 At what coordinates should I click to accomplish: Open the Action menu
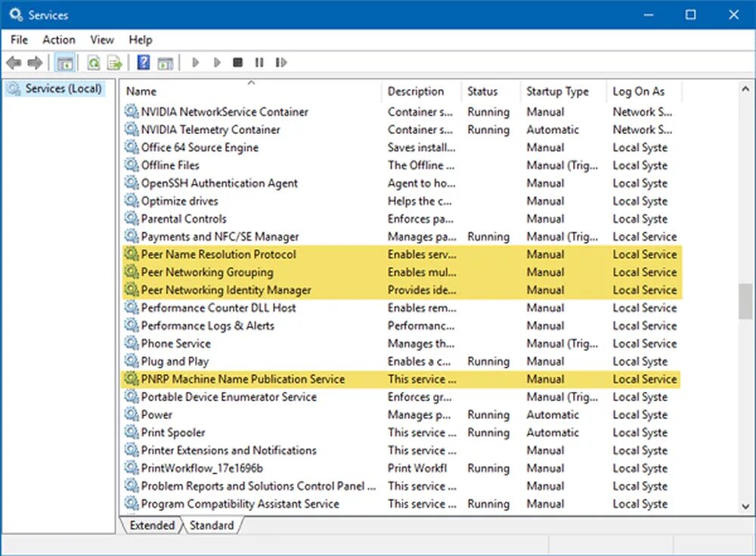(x=58, y=39)
